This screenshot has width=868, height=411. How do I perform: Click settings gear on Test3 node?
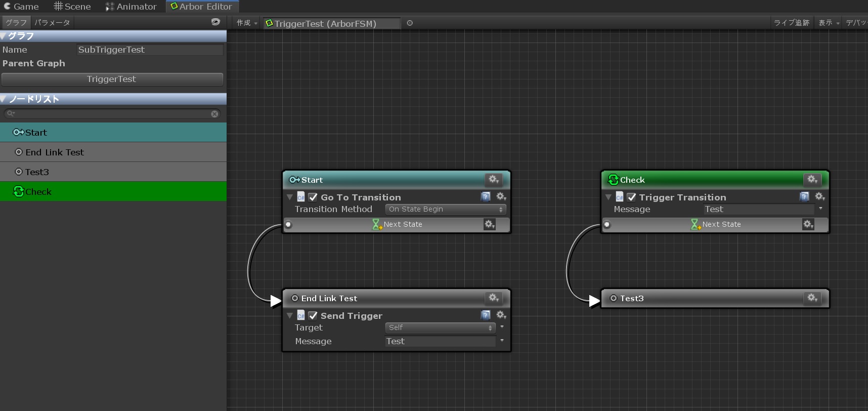click(x=812, y=298)
